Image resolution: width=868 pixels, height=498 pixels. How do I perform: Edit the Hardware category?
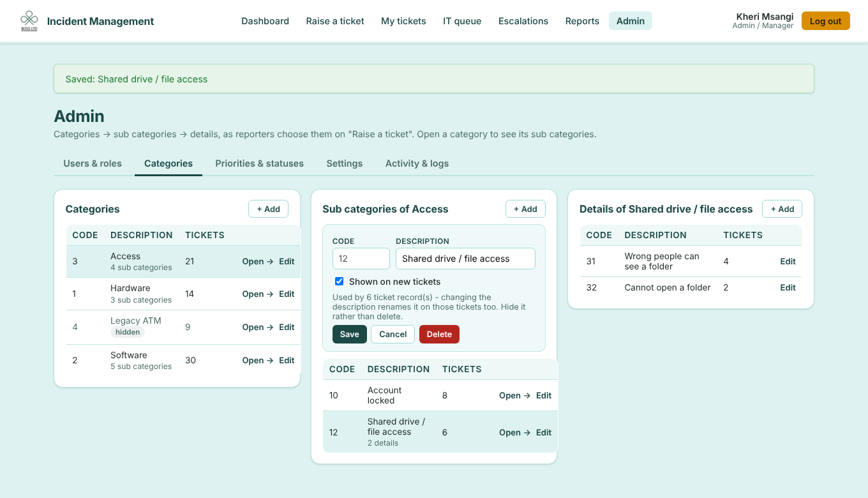tap(287, 294)
